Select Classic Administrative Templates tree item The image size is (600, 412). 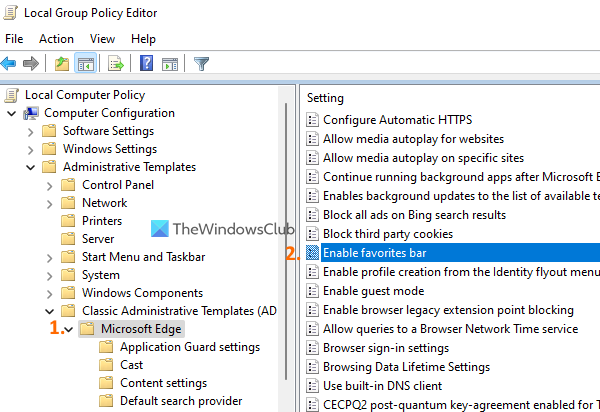coord(179,311)
